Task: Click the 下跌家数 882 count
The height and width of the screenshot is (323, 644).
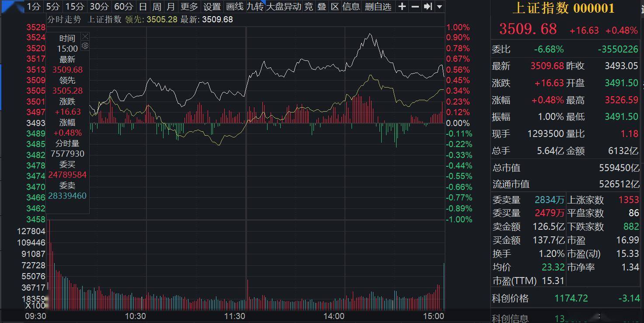Action: [x=631, y=227]
